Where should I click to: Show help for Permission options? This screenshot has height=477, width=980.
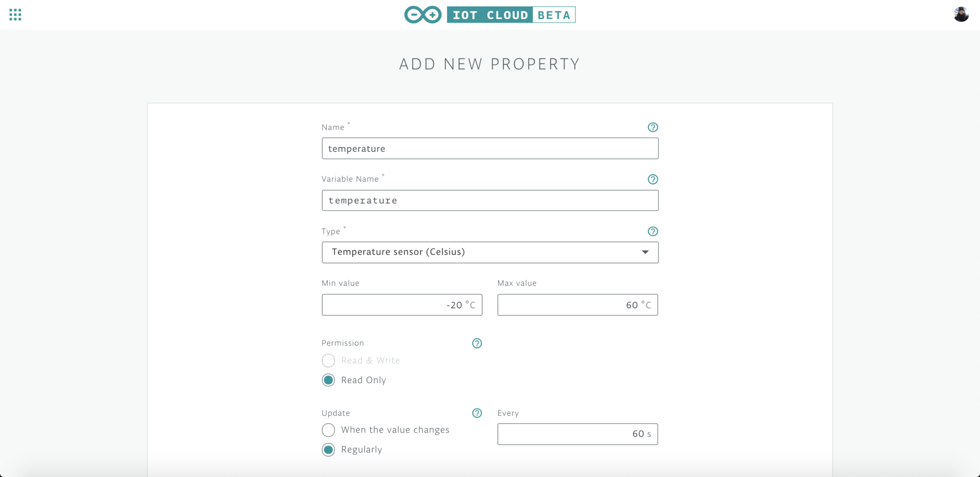pyautogui.click(x=477, y=344)
